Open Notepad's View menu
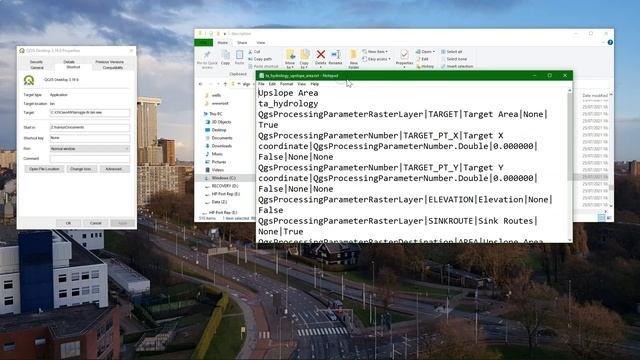640x360 pixels. pos(302,84)
